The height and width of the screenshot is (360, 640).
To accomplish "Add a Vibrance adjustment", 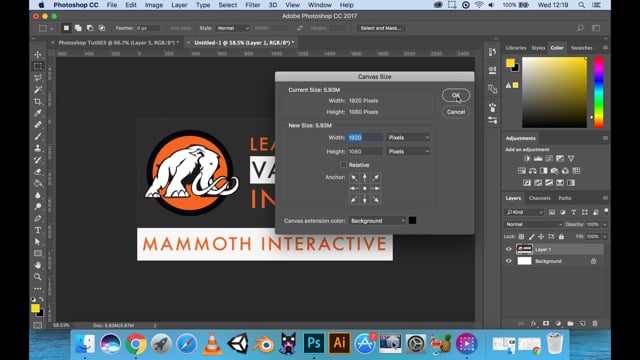I will 571,158.
